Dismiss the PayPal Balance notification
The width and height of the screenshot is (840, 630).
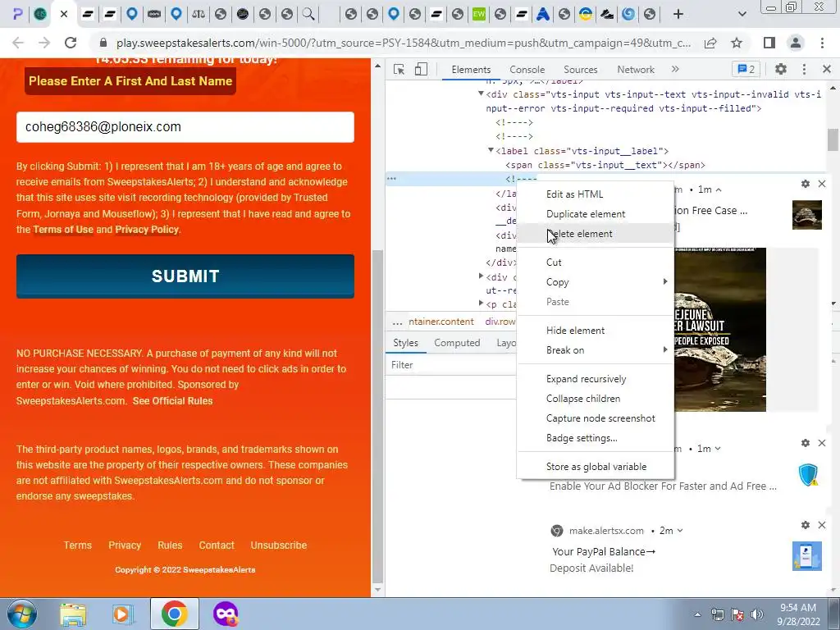(822, 525)
